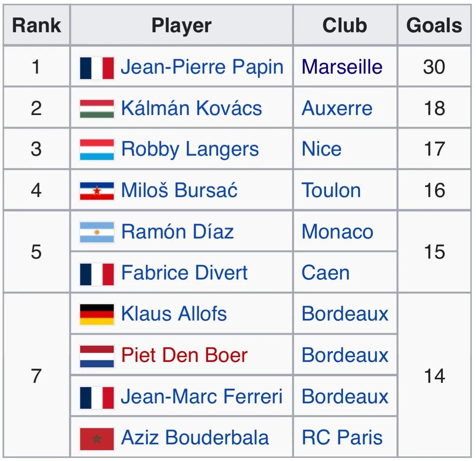
Task: Open the Auxerre club page link
Action: pos(337,108)
